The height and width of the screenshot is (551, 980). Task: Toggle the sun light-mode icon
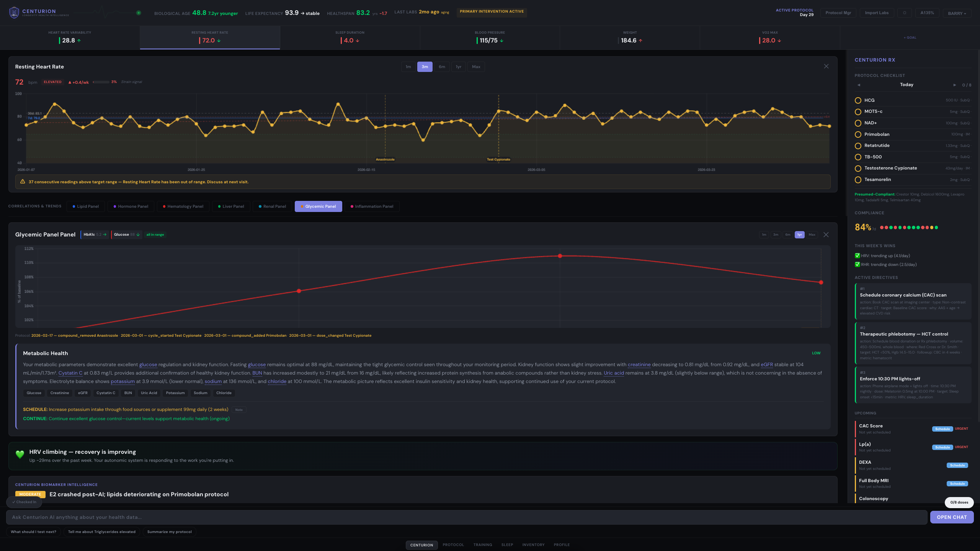905,13
